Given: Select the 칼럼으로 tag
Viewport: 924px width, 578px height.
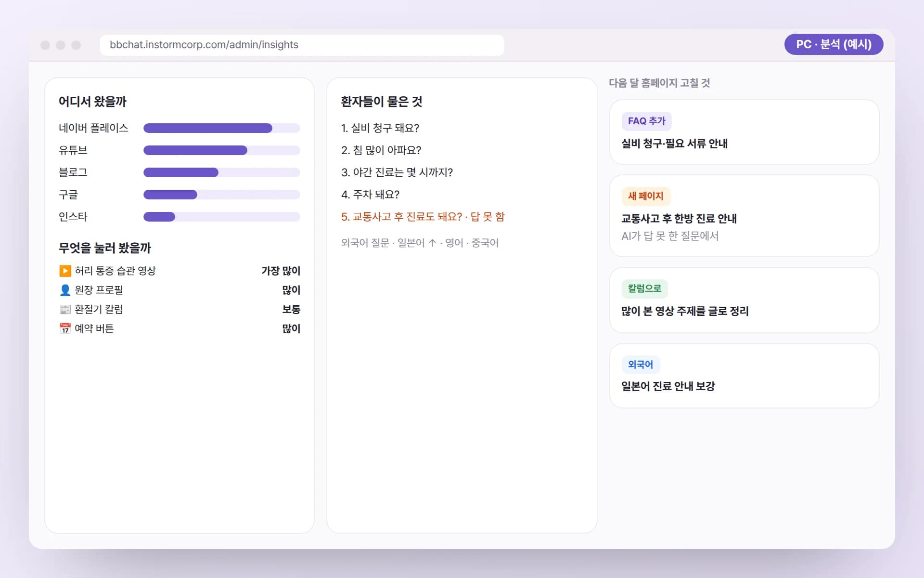Looking at the screenshot, I should (x=644, y=289).
